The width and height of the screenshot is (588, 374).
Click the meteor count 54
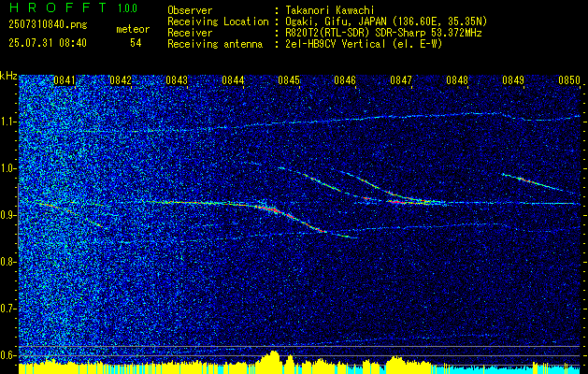point(136,43)
